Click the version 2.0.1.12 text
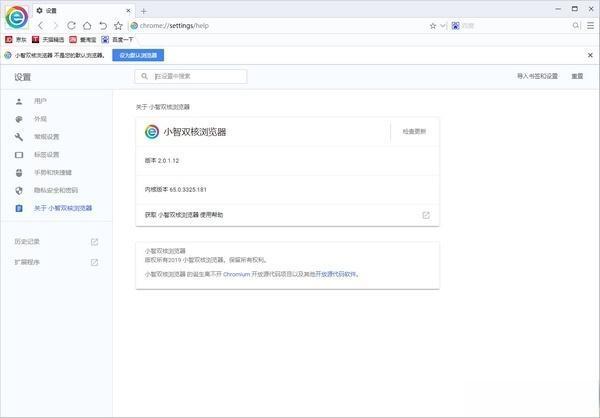600x418 pixels. [x=162, y=160]
